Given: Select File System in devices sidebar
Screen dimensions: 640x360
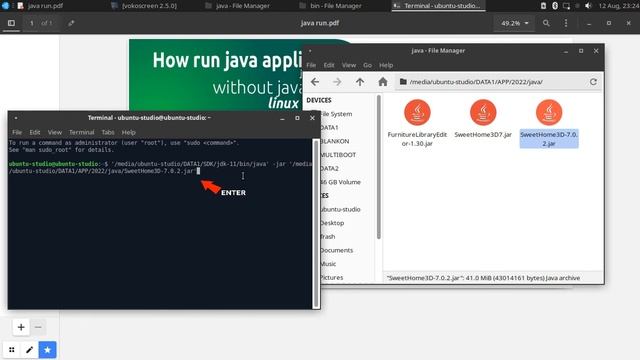Looking at the screenshot, I should (x=336, y=114).
